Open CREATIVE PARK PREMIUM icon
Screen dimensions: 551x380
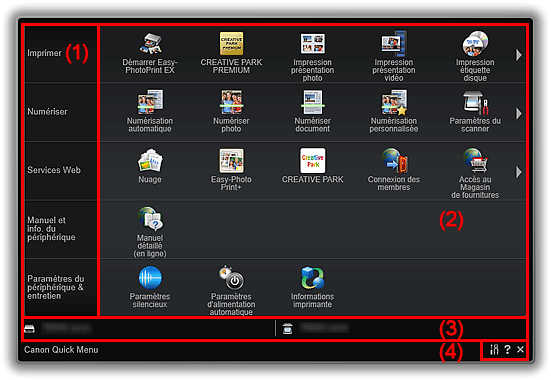pyautogui.click(x=231, y=44)
